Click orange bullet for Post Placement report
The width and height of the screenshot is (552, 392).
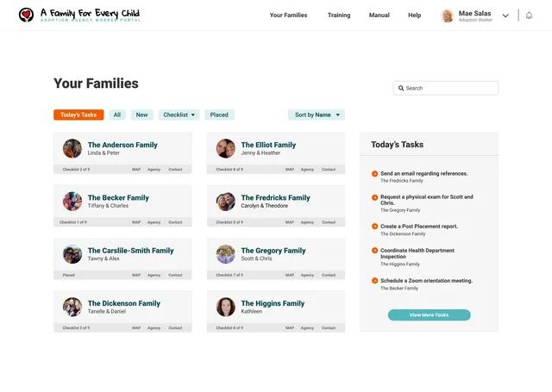tap(374, 226)
